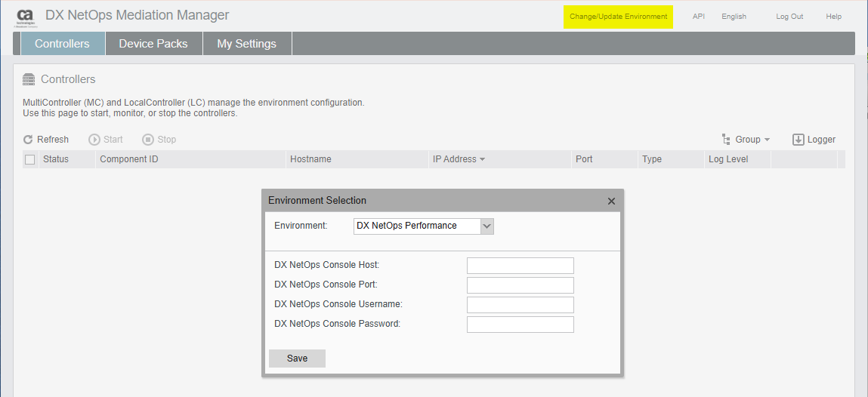This screenshot has width=868, height=397.
Task: Toggle the select-all checkbox in table header
Action: pyautogui.click(x=30, y=159)
